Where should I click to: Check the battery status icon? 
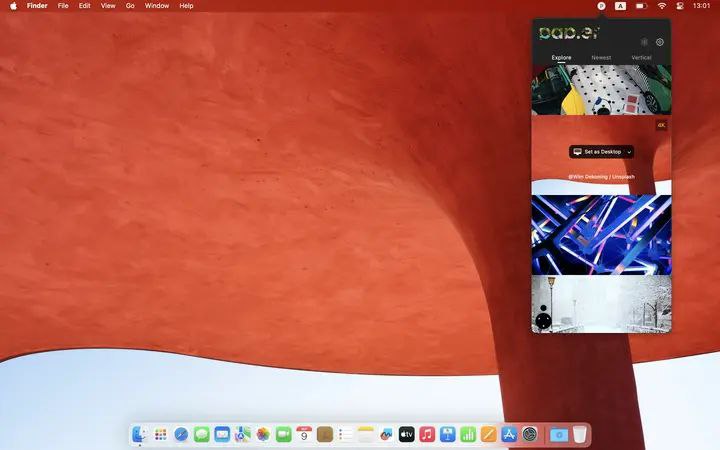point(641,6)
